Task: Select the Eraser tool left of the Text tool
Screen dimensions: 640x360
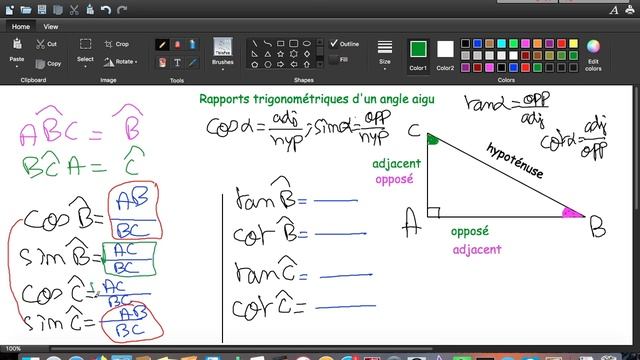Action: 162,62
